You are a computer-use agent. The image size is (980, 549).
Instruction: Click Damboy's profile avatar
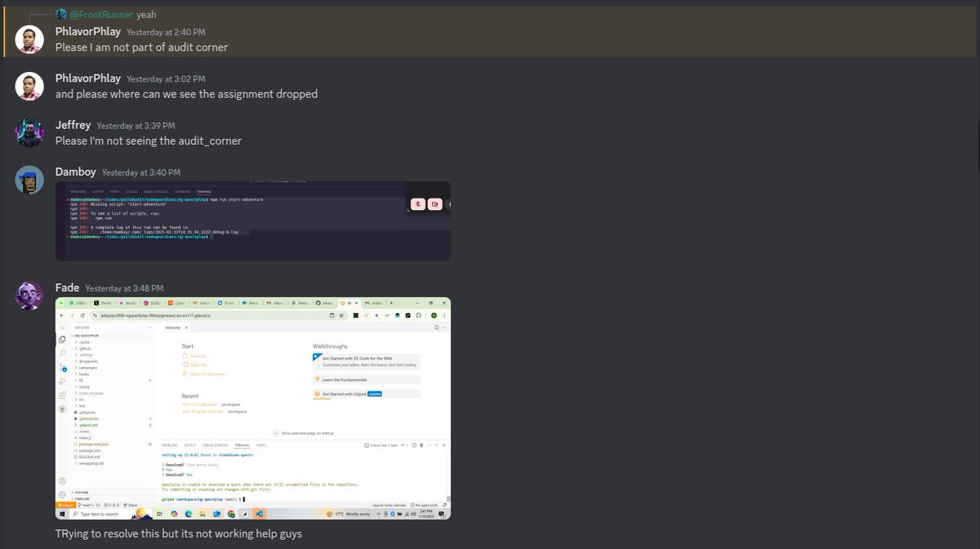coord(29,180)
